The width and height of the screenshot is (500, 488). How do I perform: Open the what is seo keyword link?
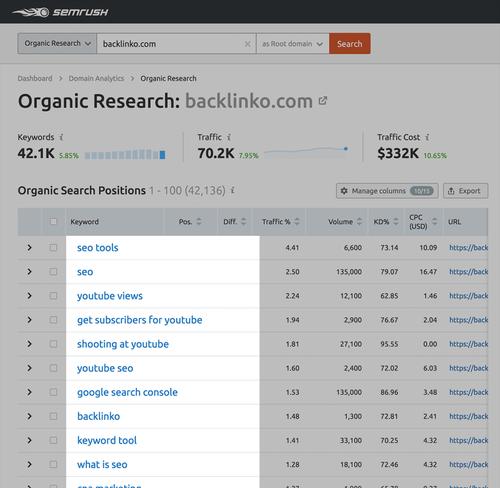pos(102,464)
